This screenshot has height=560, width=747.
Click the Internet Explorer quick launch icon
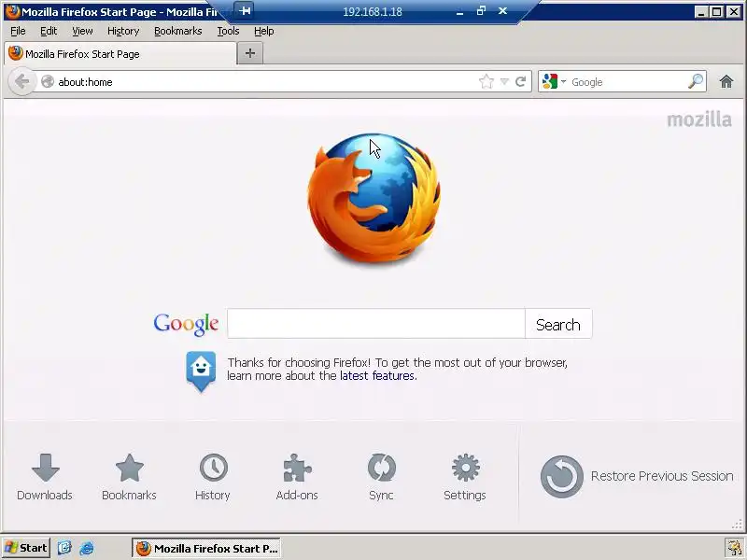pos(87,548)
